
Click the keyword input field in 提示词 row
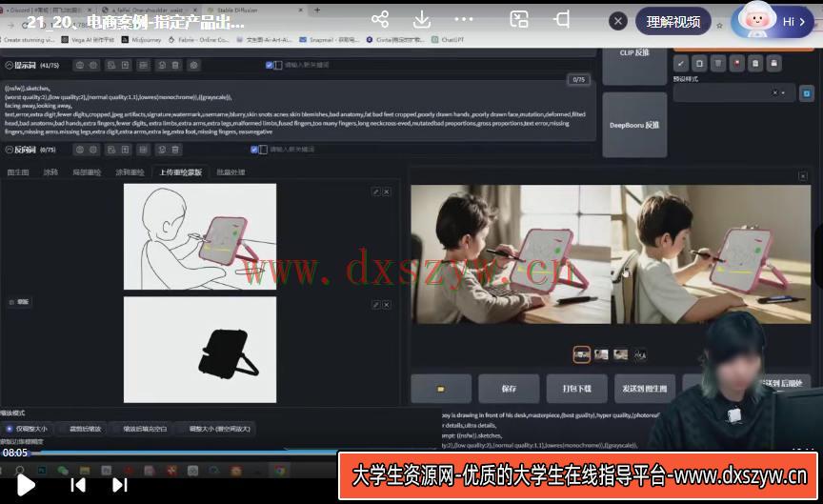tap(308, 65)
